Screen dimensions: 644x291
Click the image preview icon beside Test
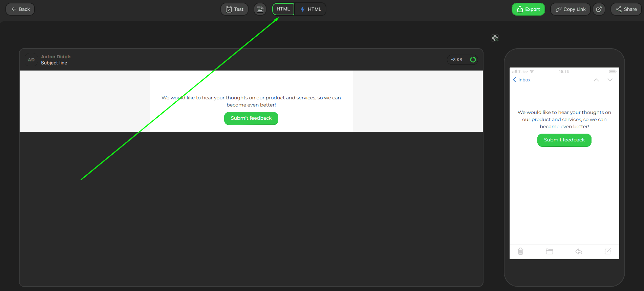pos(260,9)
